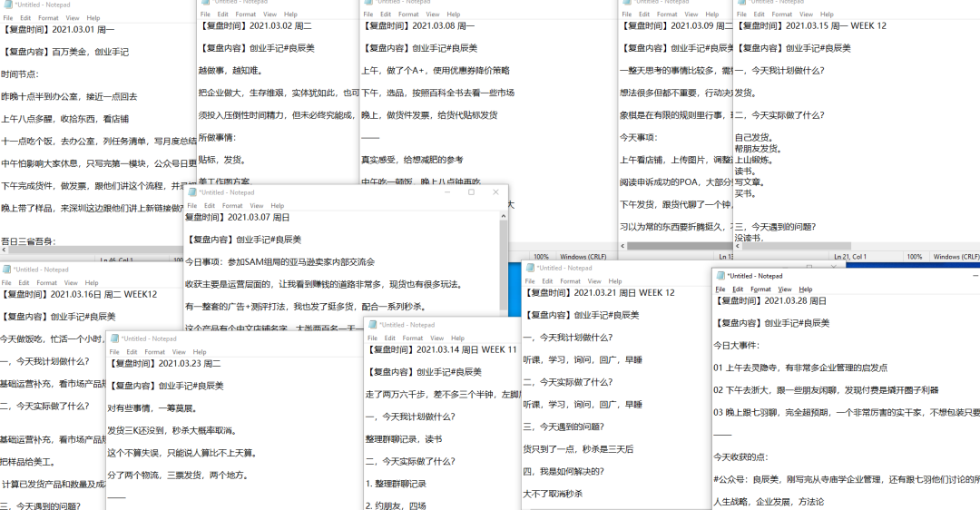Open Edit menu in 2021.03.21 window
The height and width of the screenshot is (510, 980).
547,281
